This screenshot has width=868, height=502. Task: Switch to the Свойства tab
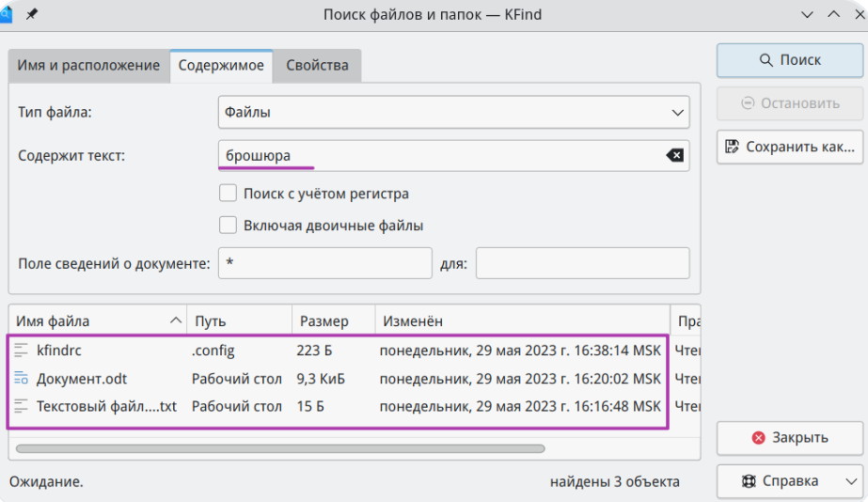(x=317, y=66)
